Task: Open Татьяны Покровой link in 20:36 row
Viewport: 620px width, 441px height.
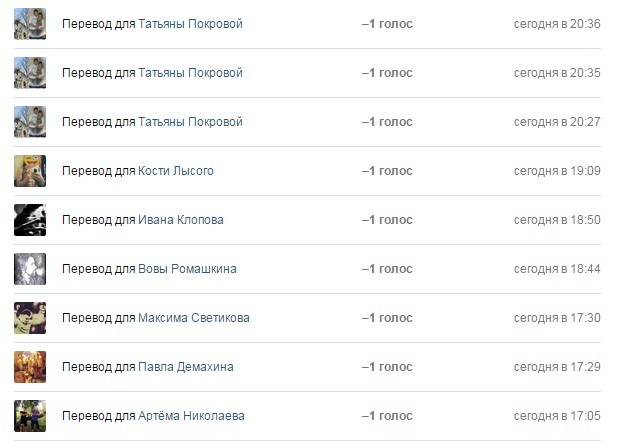Action: (190, 24)
